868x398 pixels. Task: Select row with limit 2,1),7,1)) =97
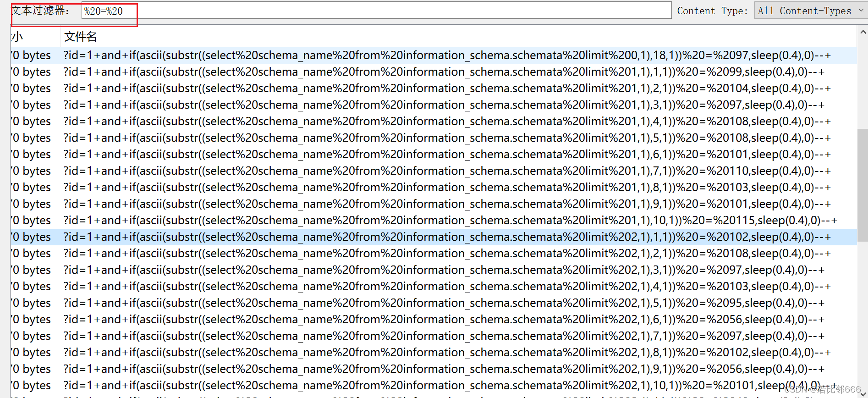tap(434, 336)
